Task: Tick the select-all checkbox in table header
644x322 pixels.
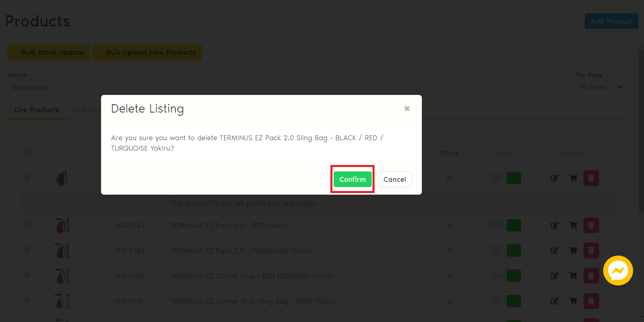Action: click(27, 152)
